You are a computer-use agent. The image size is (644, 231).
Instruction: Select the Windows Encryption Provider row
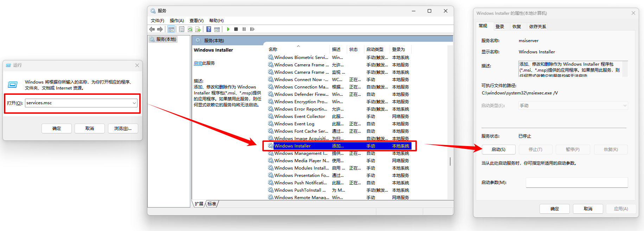[x=339, y=101]
